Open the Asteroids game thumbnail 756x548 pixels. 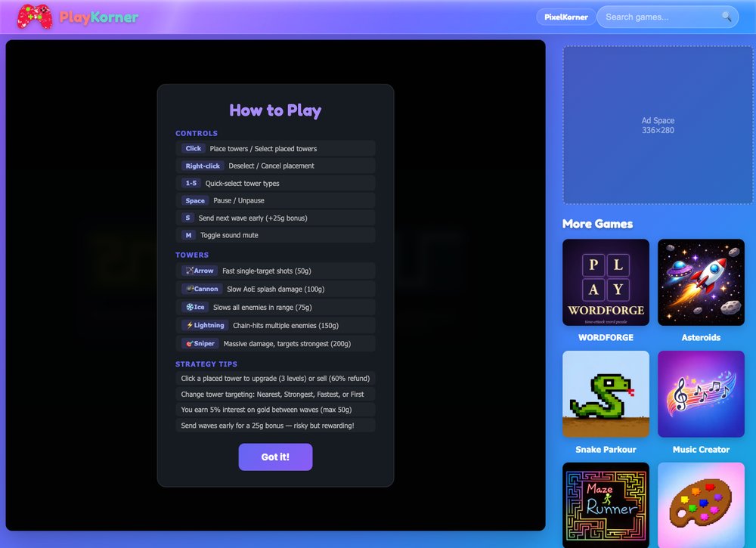tap(701, 283)
